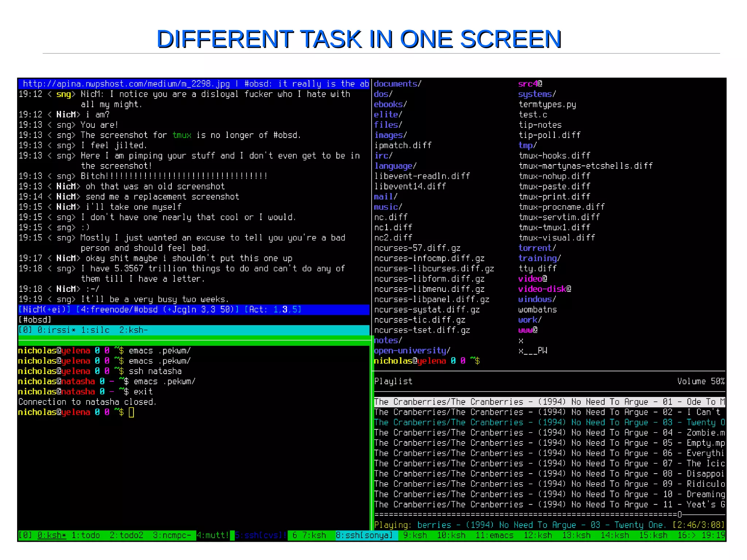The image size is (747, 560).
Task: Select 2:ksh- in the inner tmux bar
Action: coord(134,330)
